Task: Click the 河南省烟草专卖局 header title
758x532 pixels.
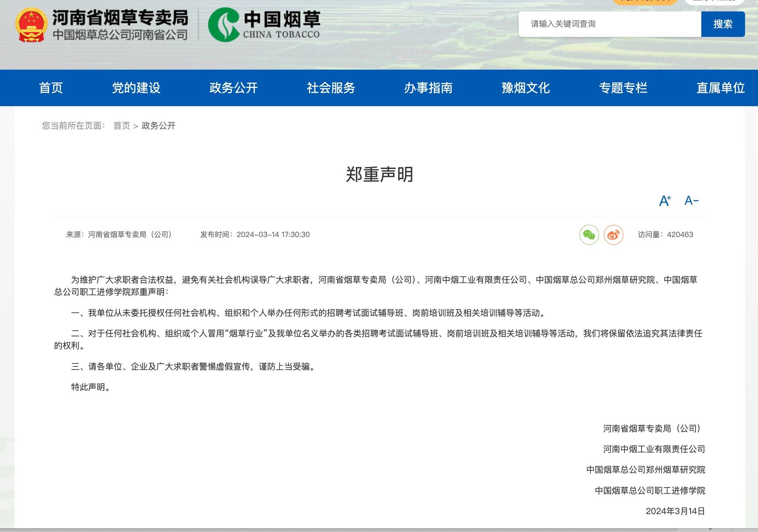Action: 120,18
